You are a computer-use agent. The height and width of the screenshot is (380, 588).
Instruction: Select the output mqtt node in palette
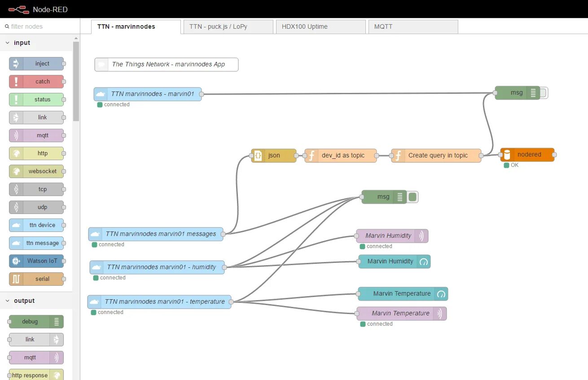tap(36, 358)
